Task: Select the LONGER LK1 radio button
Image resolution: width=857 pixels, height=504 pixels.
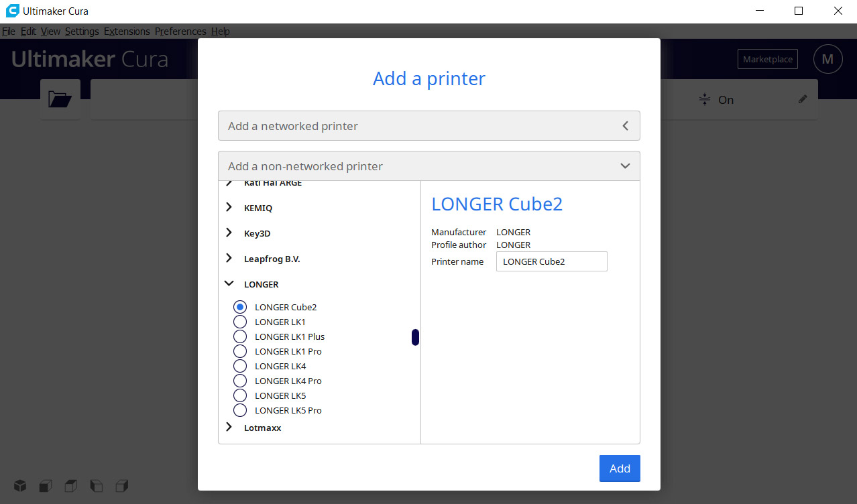Action: [240, 322]
